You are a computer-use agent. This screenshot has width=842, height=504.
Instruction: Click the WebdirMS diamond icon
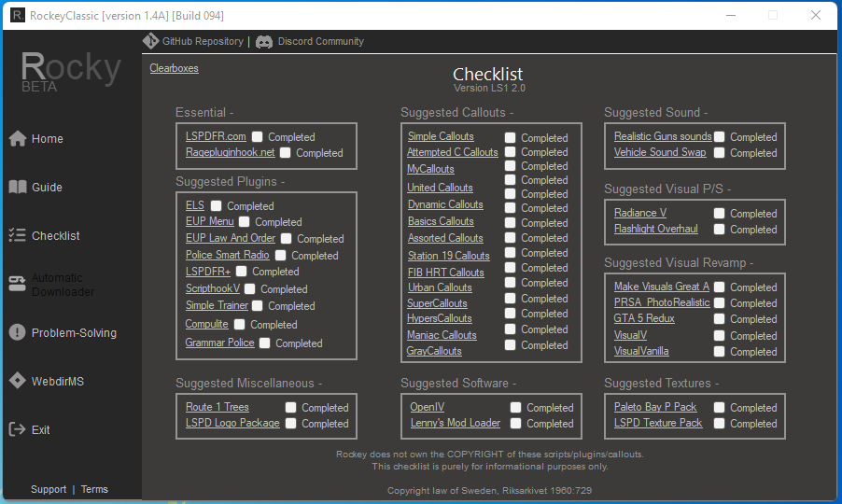[17, 382]
